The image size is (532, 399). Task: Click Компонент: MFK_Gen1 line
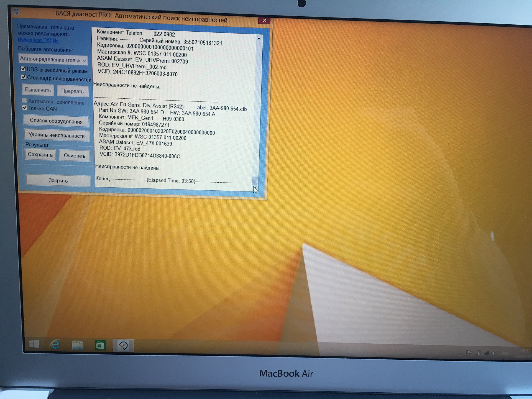point(141,118)
